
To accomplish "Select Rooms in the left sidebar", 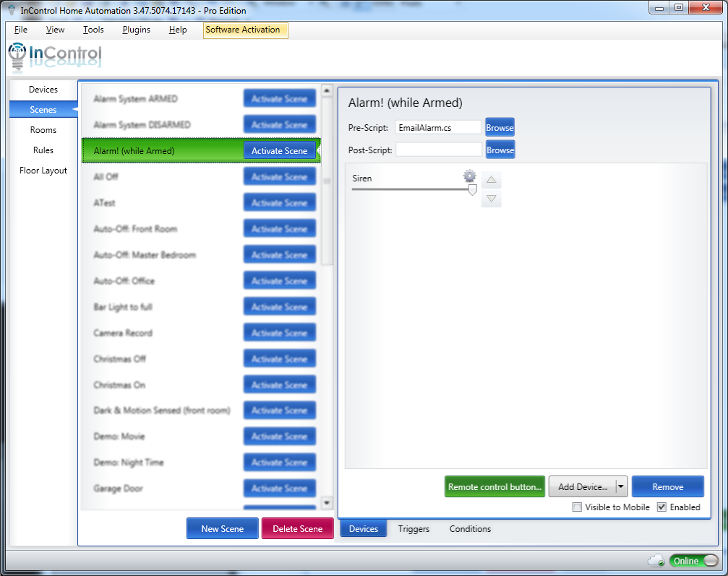I will click(x=43, y=130).
